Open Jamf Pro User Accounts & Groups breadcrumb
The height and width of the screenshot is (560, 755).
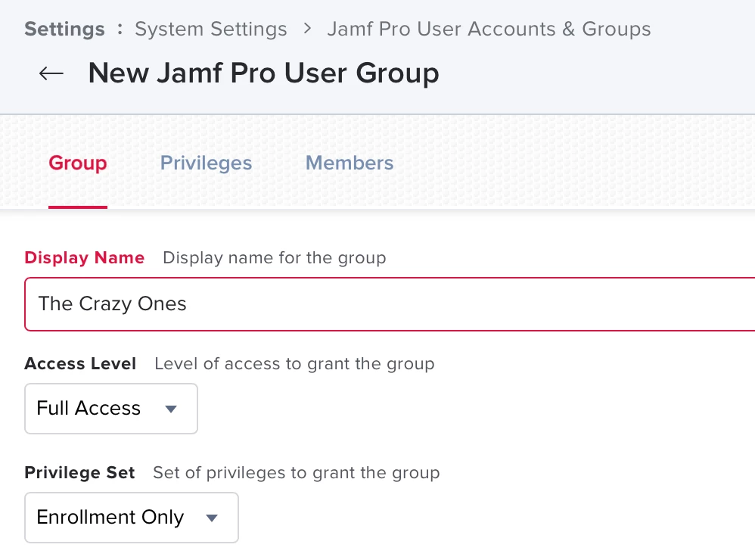(x=489, y=30)
